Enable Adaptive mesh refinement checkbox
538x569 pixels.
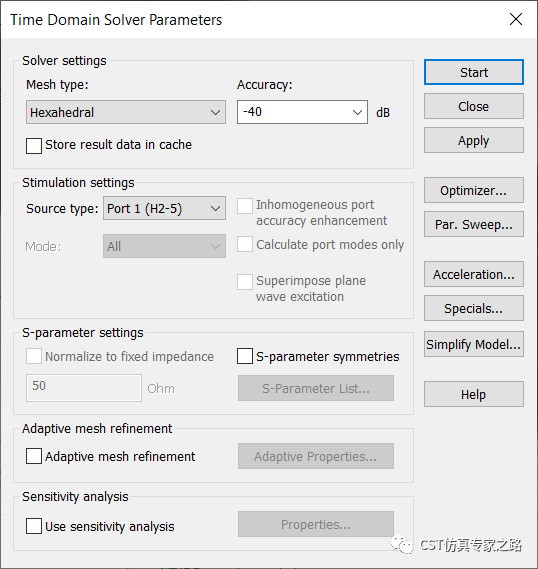click(34, 456)
